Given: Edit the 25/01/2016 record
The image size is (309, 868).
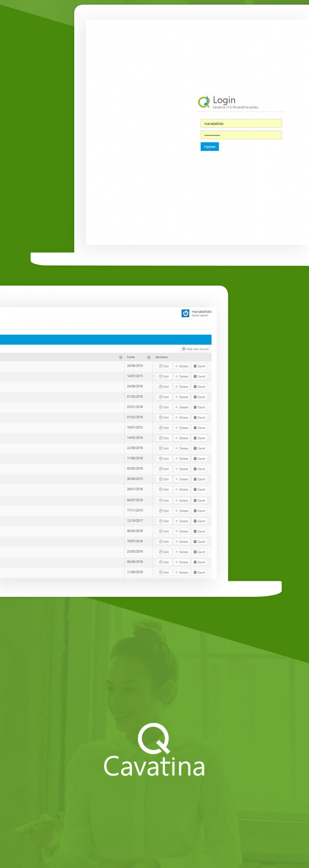Looking at the screenshot, I should [x=164, y=408].
